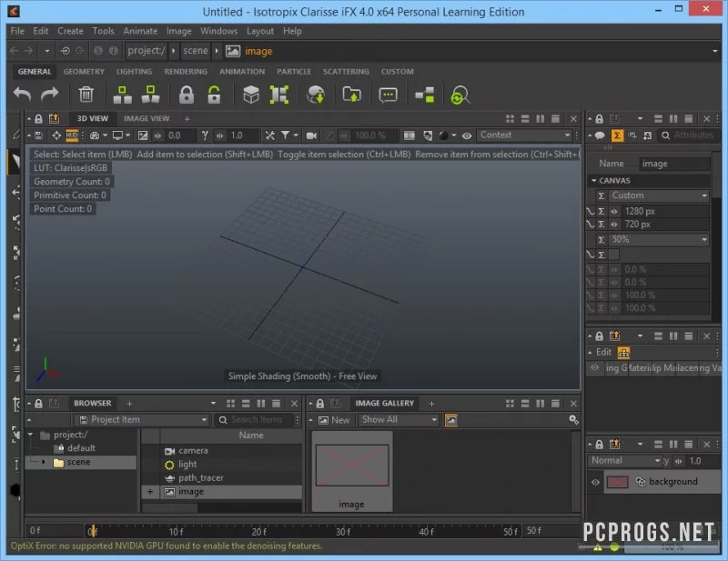Click the orange hierarchy icon next to Edit
The width and height of the screenshot is (728, 561).
pos(623,353)
